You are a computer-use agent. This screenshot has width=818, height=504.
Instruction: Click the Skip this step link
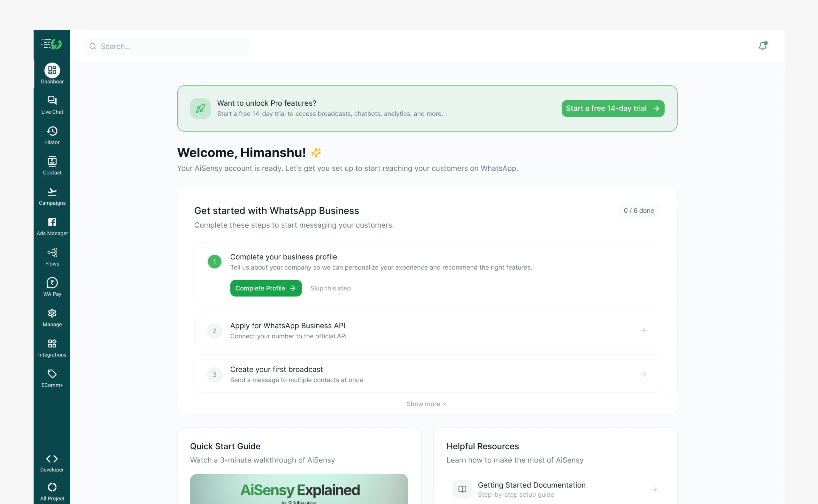pyautogui.click(x=330, y=288)
